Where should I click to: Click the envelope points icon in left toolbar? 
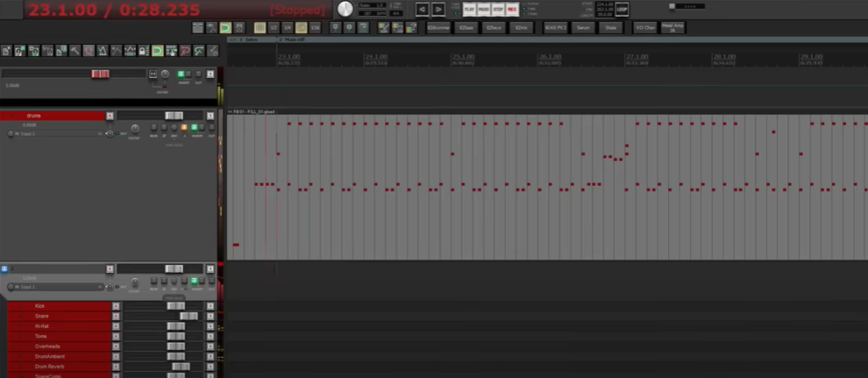click(116, 51)
